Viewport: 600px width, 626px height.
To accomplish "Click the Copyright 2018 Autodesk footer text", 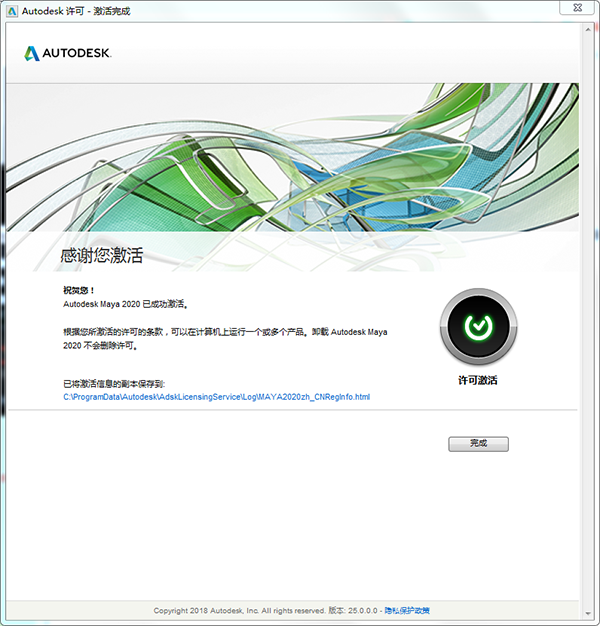I will (240, 610).
